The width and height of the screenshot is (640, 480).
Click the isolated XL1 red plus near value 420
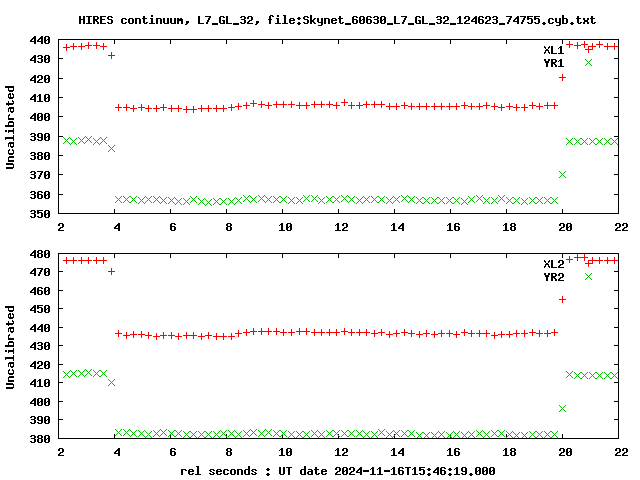562,78
